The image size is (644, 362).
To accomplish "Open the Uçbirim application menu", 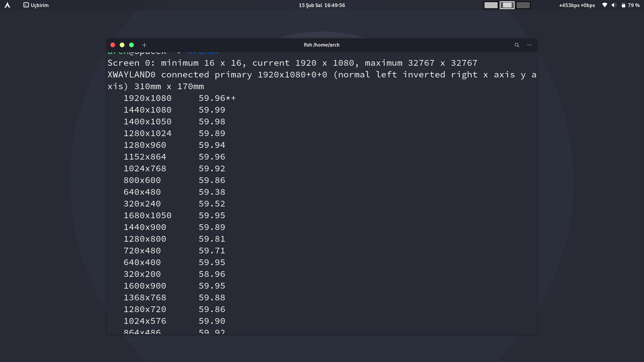I will [x=36, y=5].
